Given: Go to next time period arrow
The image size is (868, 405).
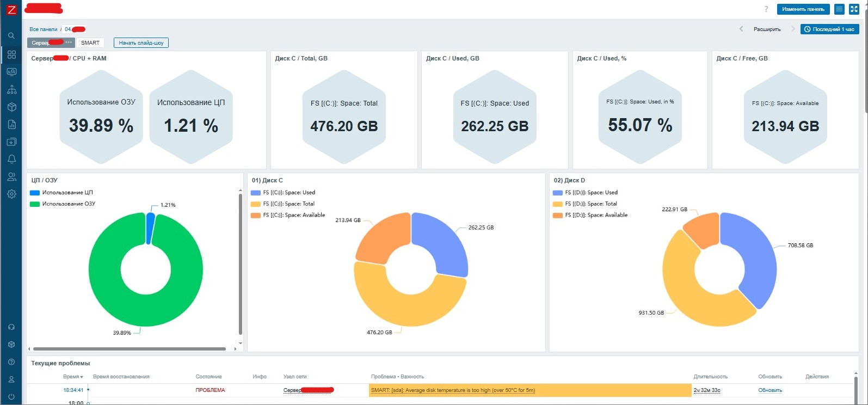Looking at the screenshot, I should 793,29.
